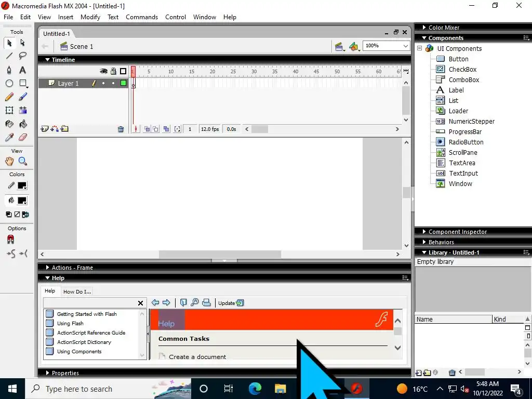Select the Paint Bucket tool
Viewport: 532px width, 399px height.
pos(23,124)
